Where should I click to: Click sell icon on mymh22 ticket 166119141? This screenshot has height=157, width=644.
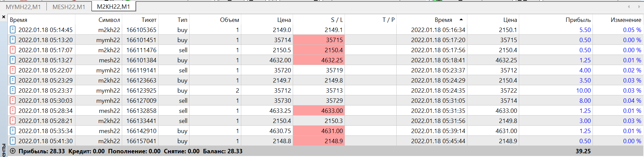tap(13, 70)
